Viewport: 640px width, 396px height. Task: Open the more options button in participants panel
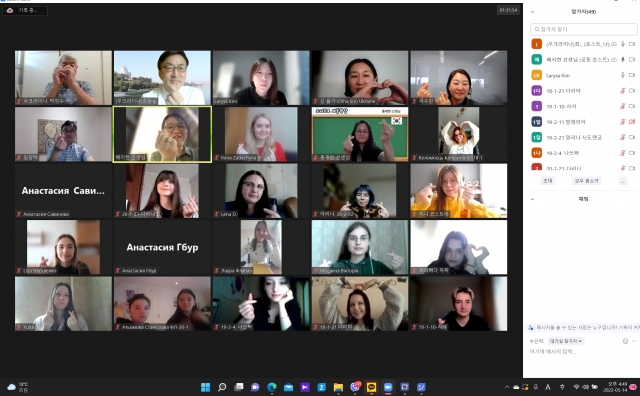tap(623, 181)
